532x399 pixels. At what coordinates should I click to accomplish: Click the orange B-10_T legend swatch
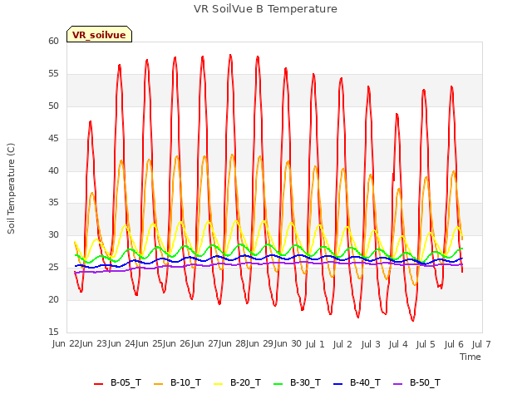pos(158,384)
